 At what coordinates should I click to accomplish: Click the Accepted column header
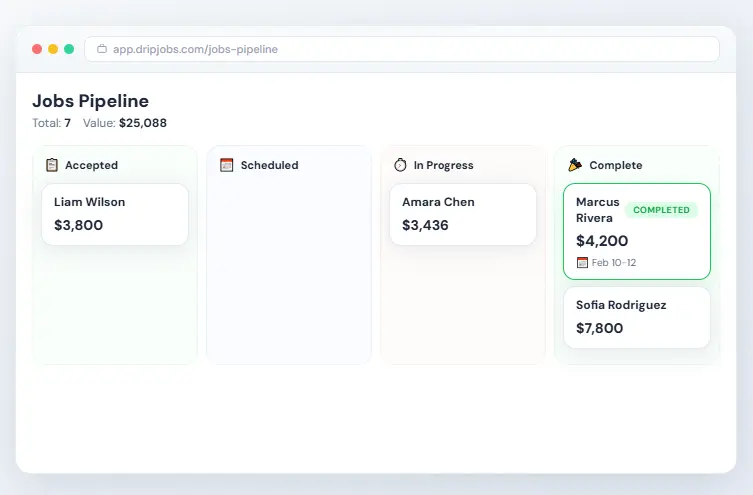[91, 165]
